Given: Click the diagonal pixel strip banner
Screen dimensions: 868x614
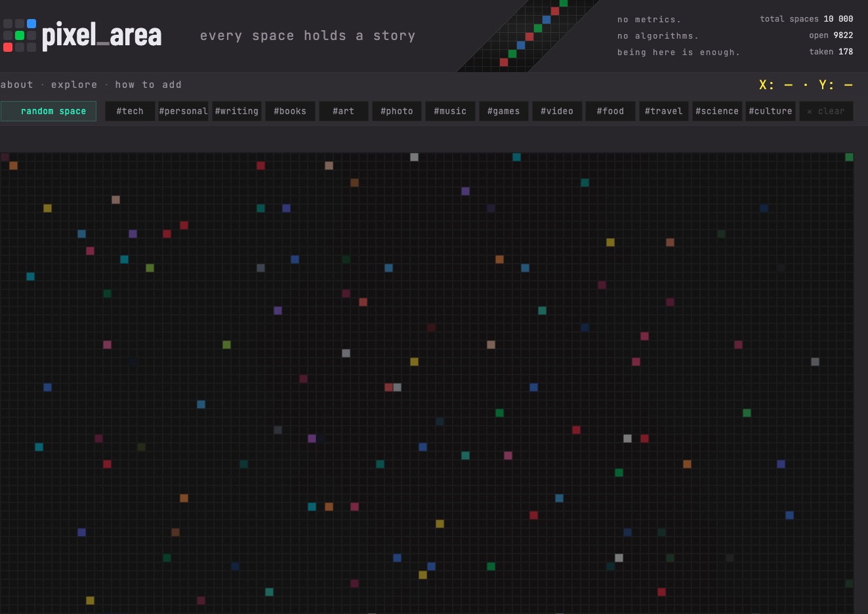Looking at the screenshot, I should 528,36.
